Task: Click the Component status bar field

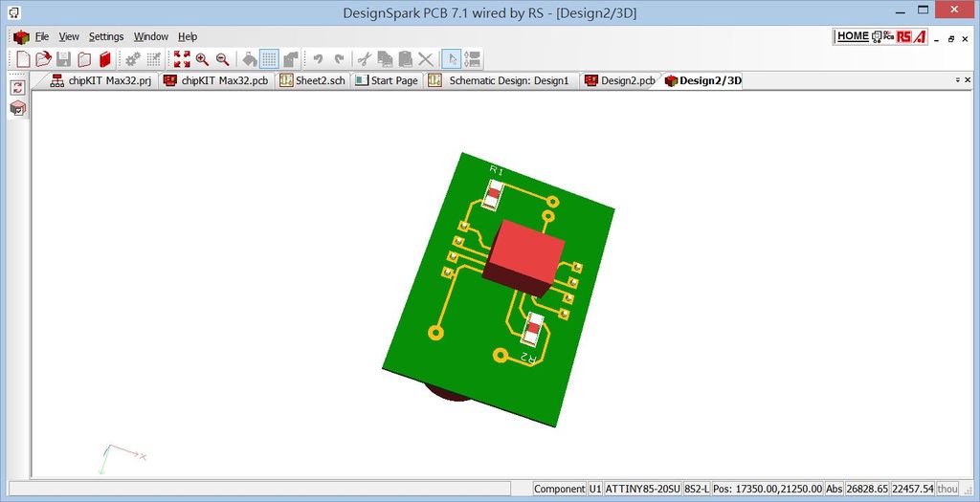Action: point(559,489)
